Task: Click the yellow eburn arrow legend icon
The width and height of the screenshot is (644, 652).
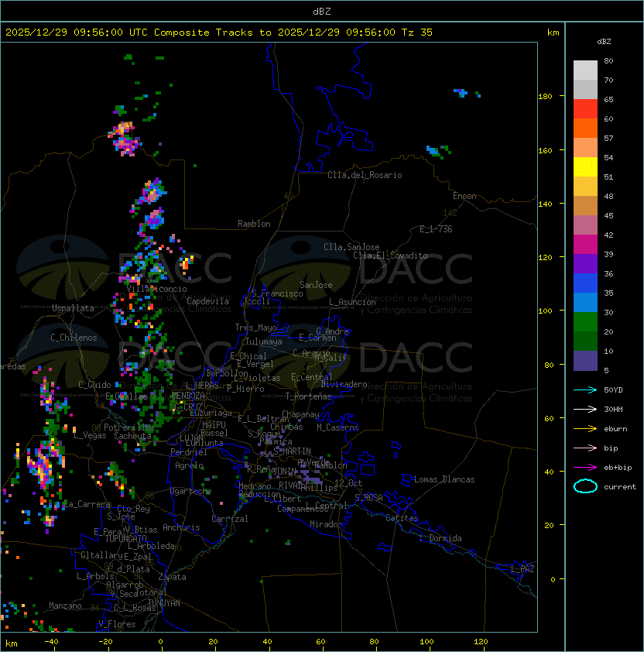Action: tap(585, 429)
